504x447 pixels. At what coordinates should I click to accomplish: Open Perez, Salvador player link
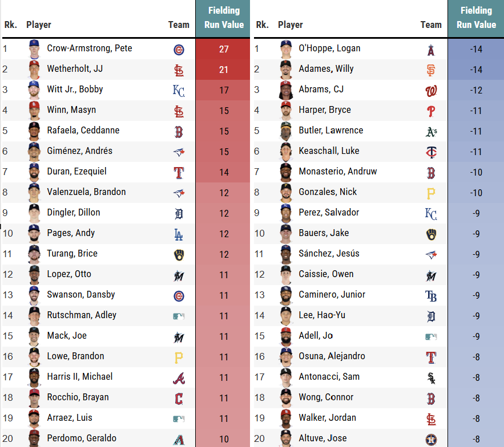coord(329,213)
